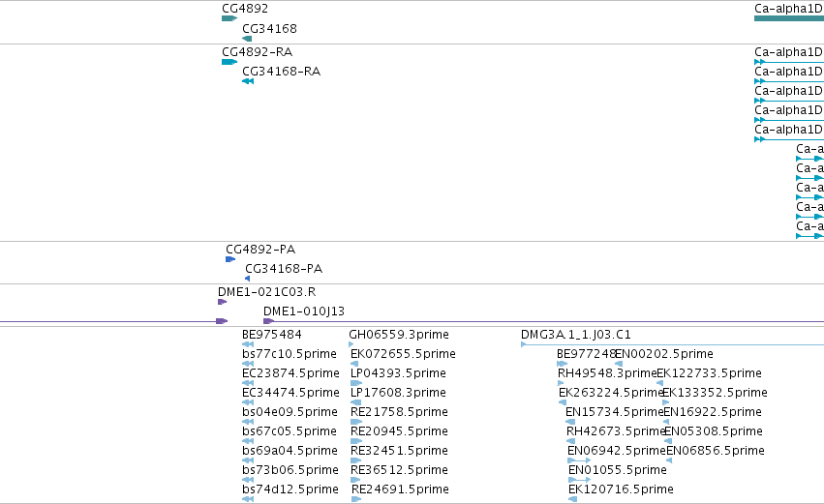Select the CG4892-RA label text
Image resolution: width=824 pixels, height=504 pixels.
257,52
